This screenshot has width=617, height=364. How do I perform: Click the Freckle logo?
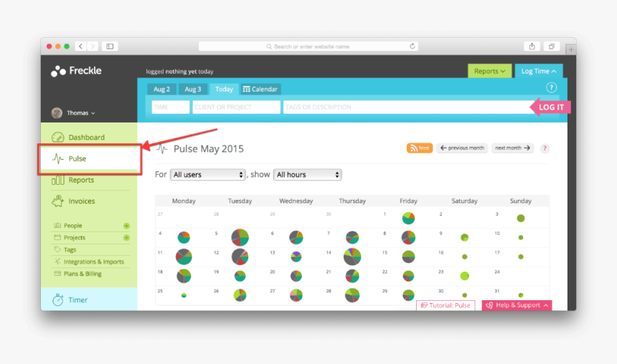(76, 71)
